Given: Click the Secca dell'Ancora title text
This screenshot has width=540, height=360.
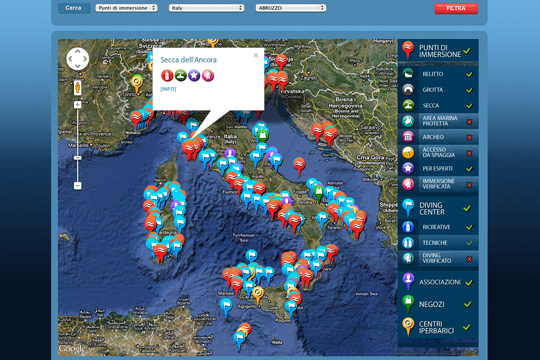Looking at the screenshot, I should pyautogui.click(x=188, y=60).
